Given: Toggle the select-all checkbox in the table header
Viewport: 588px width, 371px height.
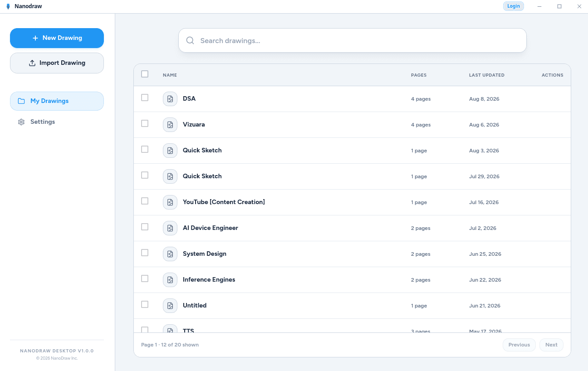Looking at the screenshot, I should [145, 74].
